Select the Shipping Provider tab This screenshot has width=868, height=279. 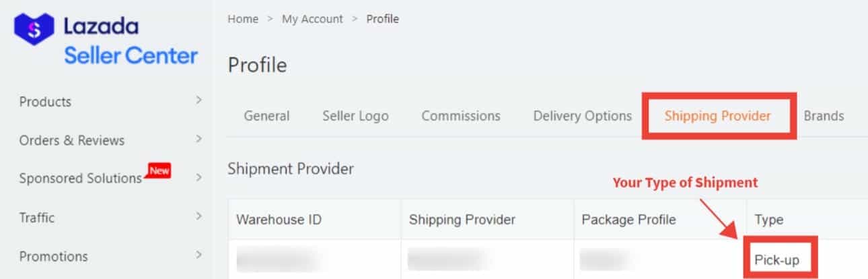[x=717, y=116]
